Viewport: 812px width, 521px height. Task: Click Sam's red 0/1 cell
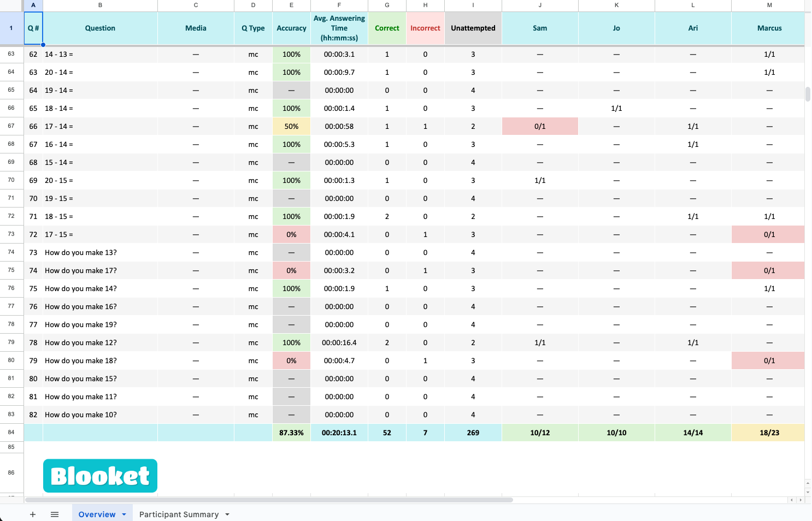539,126
